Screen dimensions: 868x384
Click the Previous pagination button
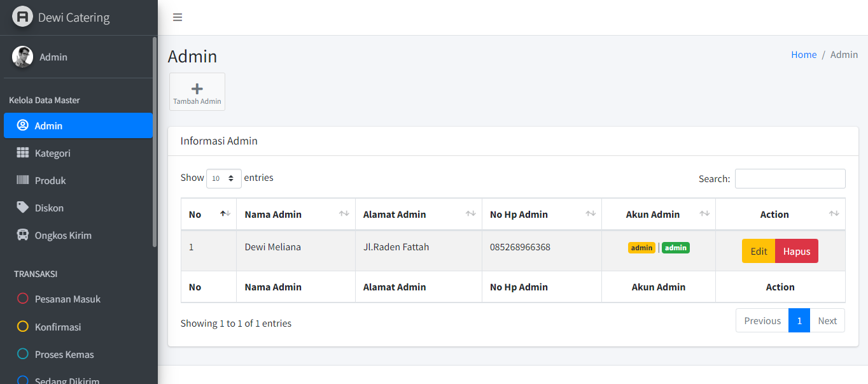(x=762, y=320)
